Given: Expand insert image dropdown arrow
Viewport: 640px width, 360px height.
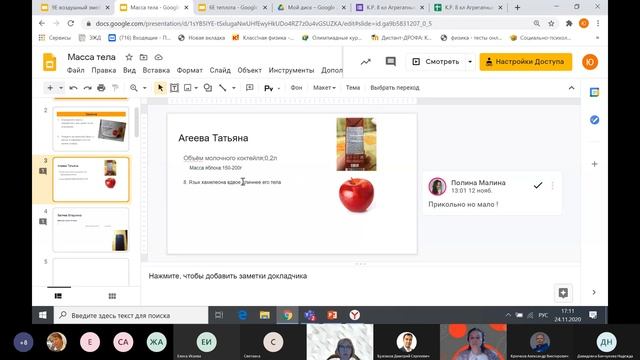Looking at the screenshot, I should pos(196,88).
